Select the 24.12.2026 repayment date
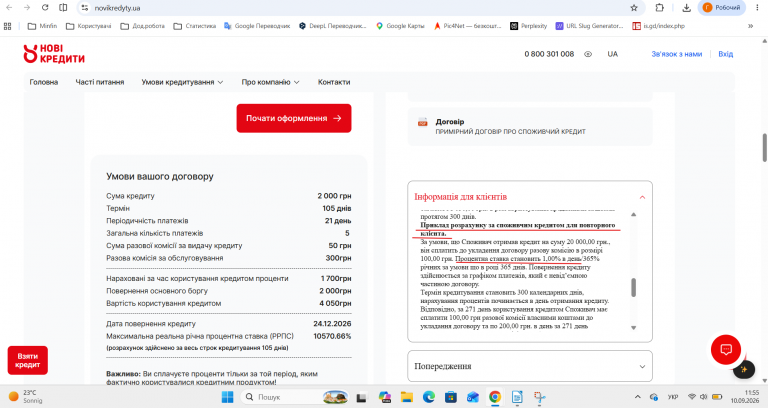 tap(332, 324)
